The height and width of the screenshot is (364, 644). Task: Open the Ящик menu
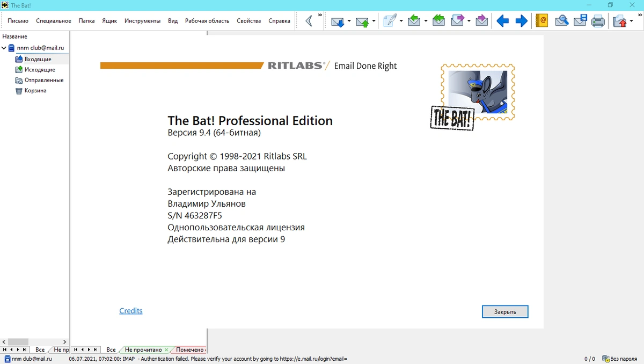pos(109,21)
